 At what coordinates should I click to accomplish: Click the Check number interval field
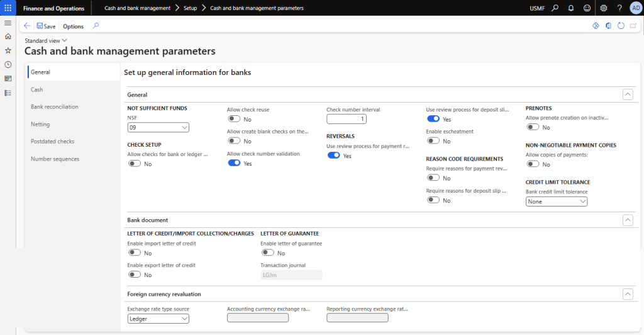click(346, 119)
